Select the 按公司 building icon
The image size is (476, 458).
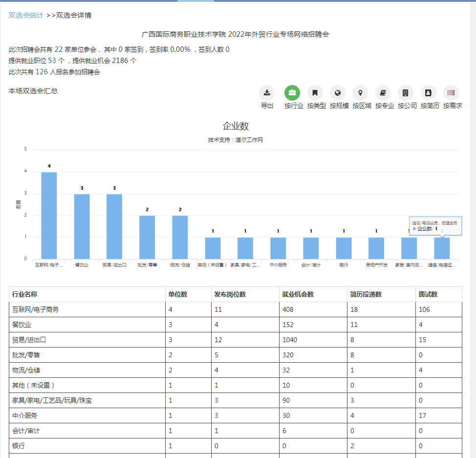pyautogui.click(x=406, y=93)
